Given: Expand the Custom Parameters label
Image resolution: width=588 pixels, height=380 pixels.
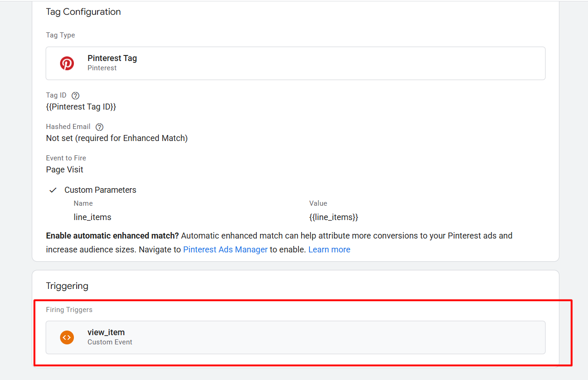Looking at the screenshot, I should pyautogui.click(x=100, y=190).
